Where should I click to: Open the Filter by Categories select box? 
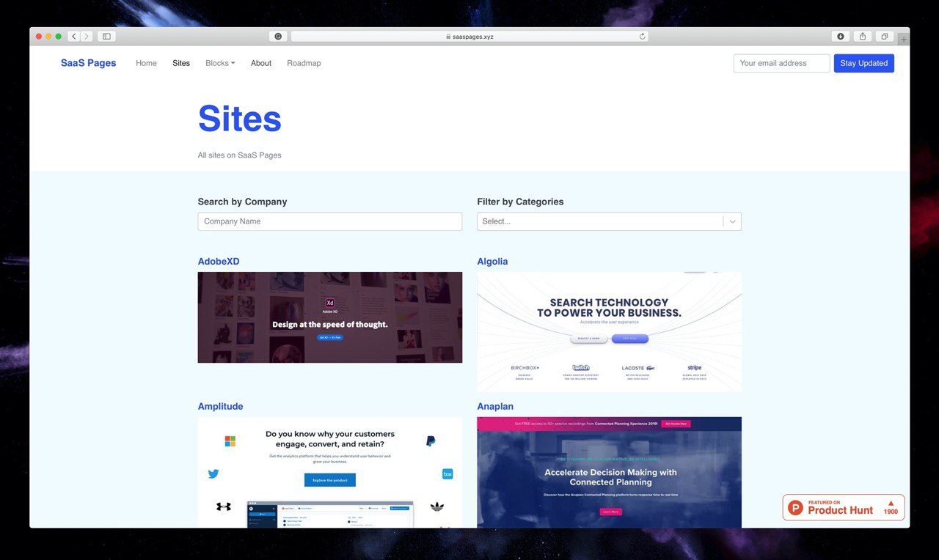[609, 221]
